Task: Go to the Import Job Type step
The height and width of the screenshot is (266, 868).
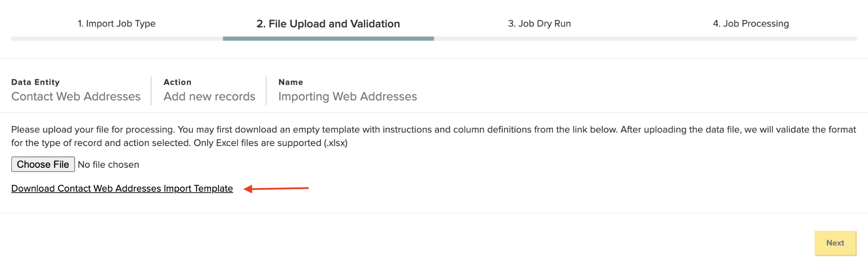Action: (x=116, y=23)
